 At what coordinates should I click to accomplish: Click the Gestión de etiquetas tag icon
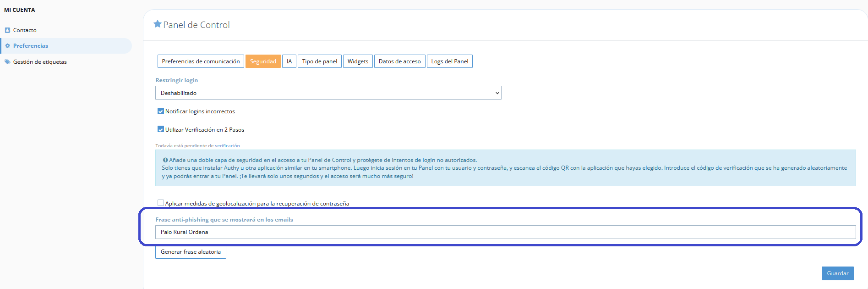pos(7,62)
